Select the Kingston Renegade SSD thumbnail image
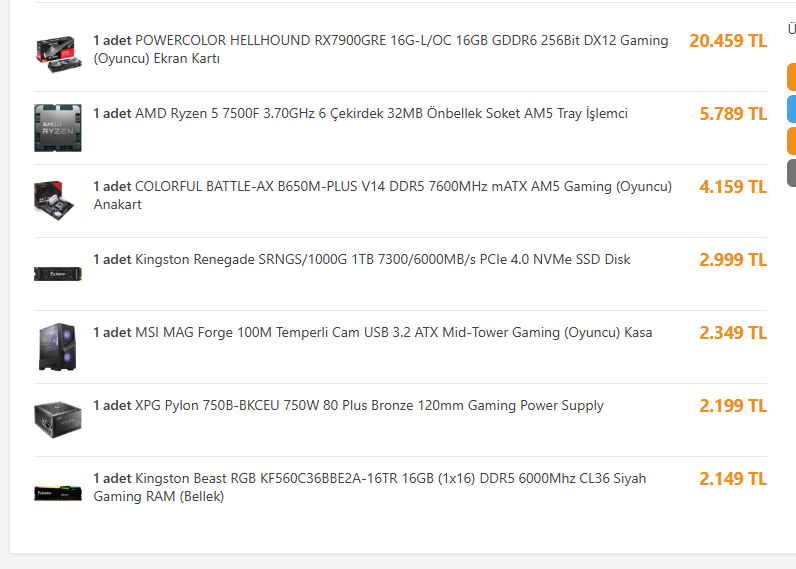The height and width of the screenshot is (569, 796). pos(58,274)
